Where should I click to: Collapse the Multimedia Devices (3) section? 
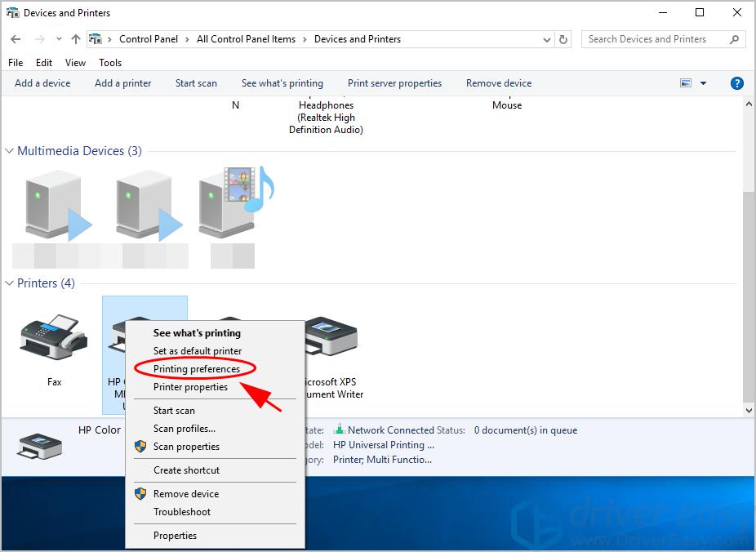point(9,150)
